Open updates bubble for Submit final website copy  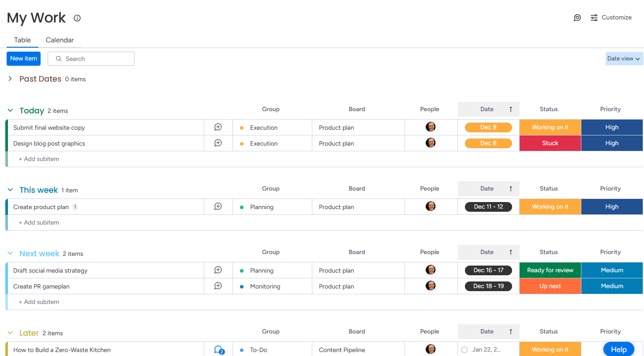pos(218,127)
